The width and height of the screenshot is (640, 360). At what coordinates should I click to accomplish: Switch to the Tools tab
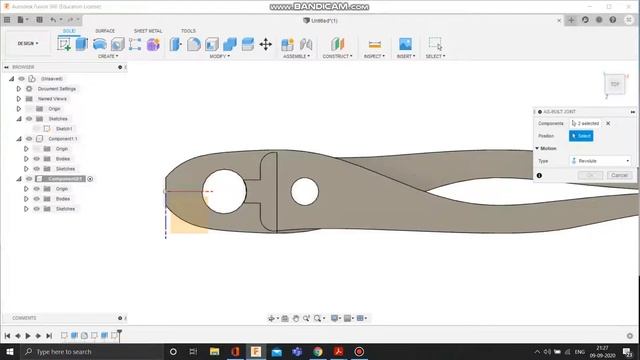coord(188,31)
